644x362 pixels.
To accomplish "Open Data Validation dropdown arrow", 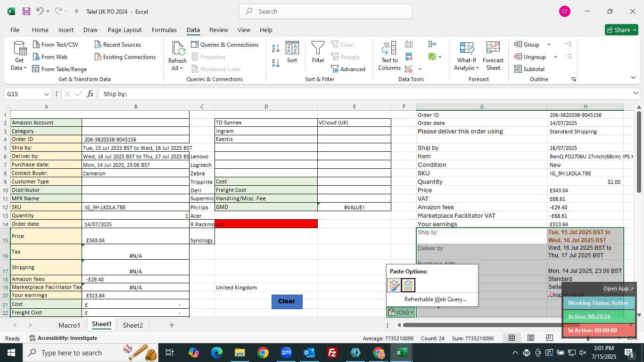I will point(420,69).
